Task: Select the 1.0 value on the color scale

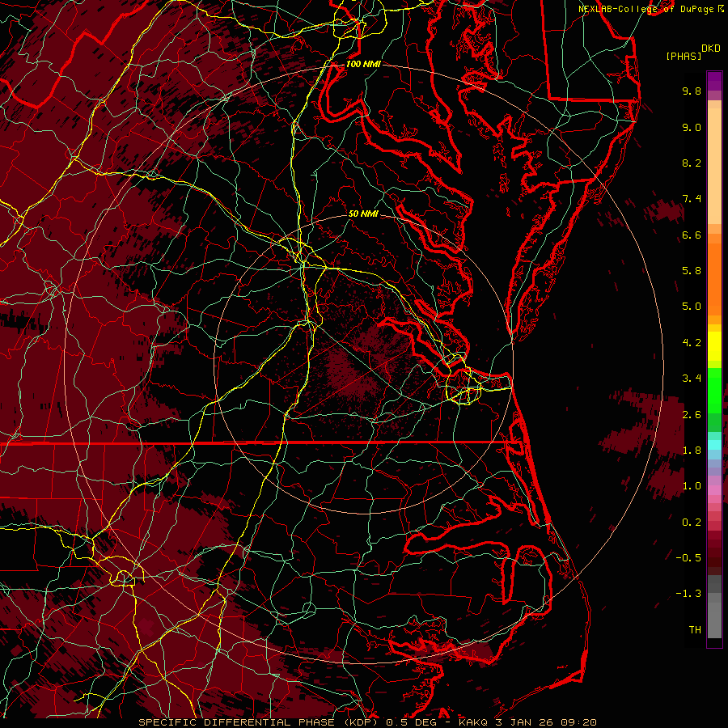Action: pos(692,486)
